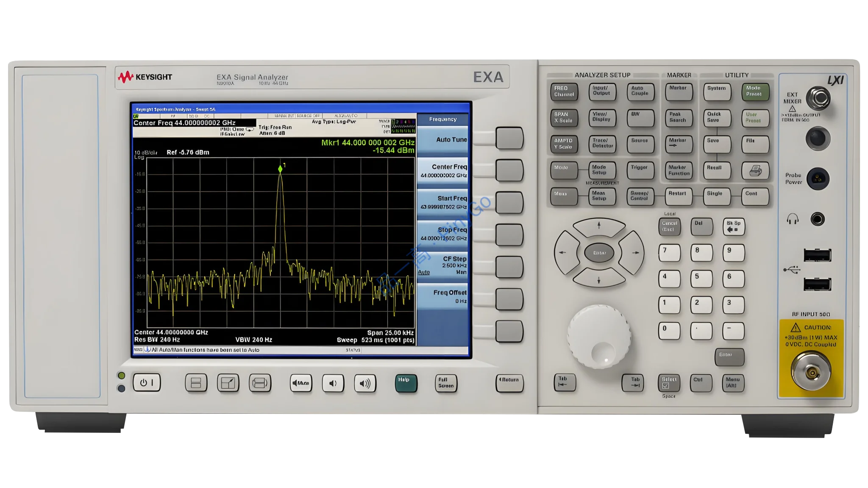This screenshot has width=868, height=488.
Task: Select the User Preset key
Action: coord(755,118)
